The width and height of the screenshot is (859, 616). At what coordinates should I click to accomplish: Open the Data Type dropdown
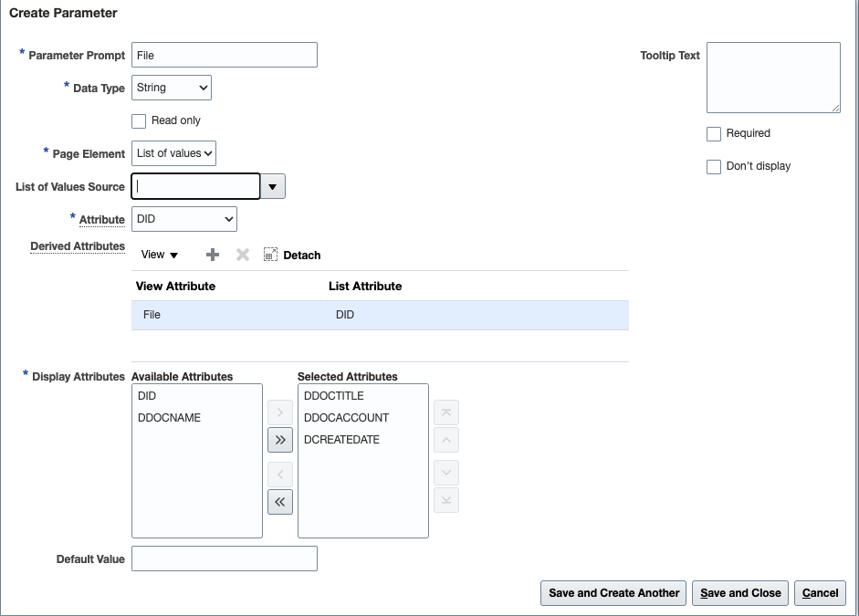click(172, 88)
